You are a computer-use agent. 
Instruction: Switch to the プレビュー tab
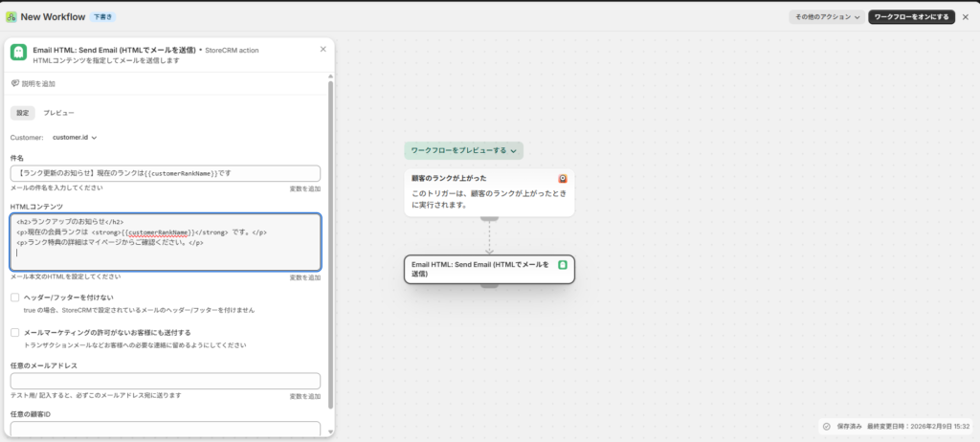click(58, 113)
